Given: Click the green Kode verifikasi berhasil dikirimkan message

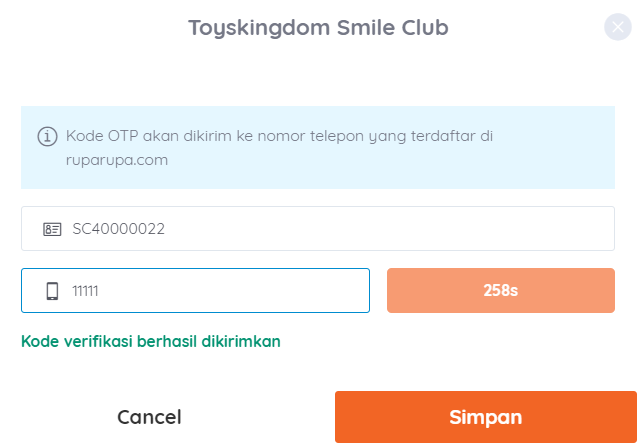Looking at the screenshot, I should pos(151,341).
